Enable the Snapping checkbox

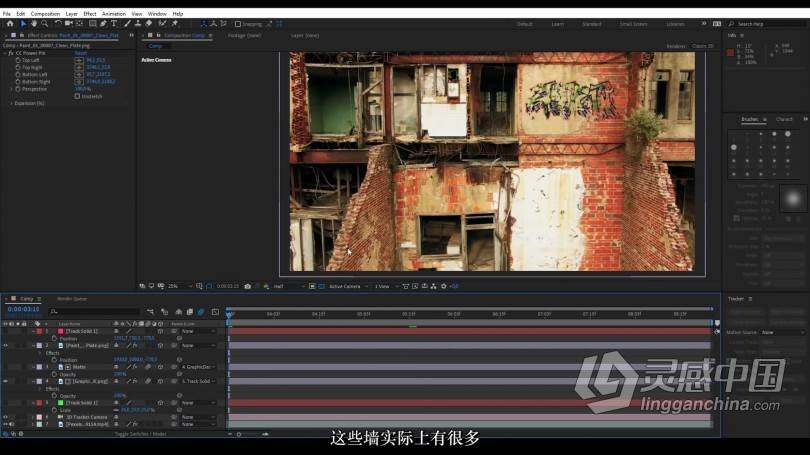(x=236, y=23)
